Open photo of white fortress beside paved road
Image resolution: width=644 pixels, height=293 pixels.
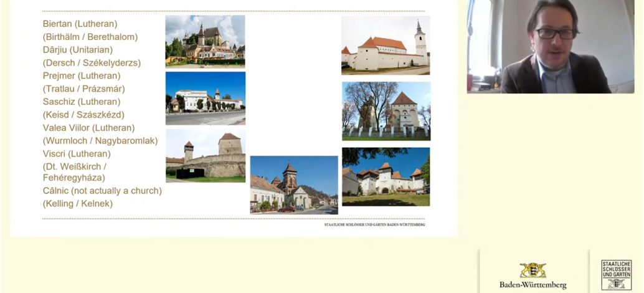click(205, 98)
